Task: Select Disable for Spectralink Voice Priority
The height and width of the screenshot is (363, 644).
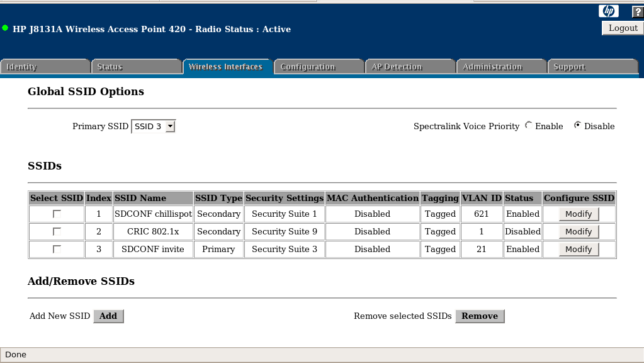Action: [x=577, y=125]
